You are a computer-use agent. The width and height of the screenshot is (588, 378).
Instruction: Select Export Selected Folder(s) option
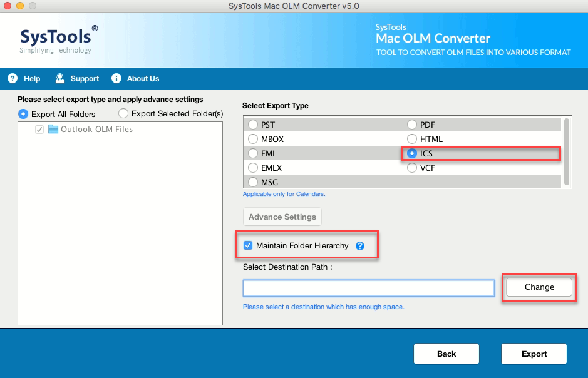123,113
